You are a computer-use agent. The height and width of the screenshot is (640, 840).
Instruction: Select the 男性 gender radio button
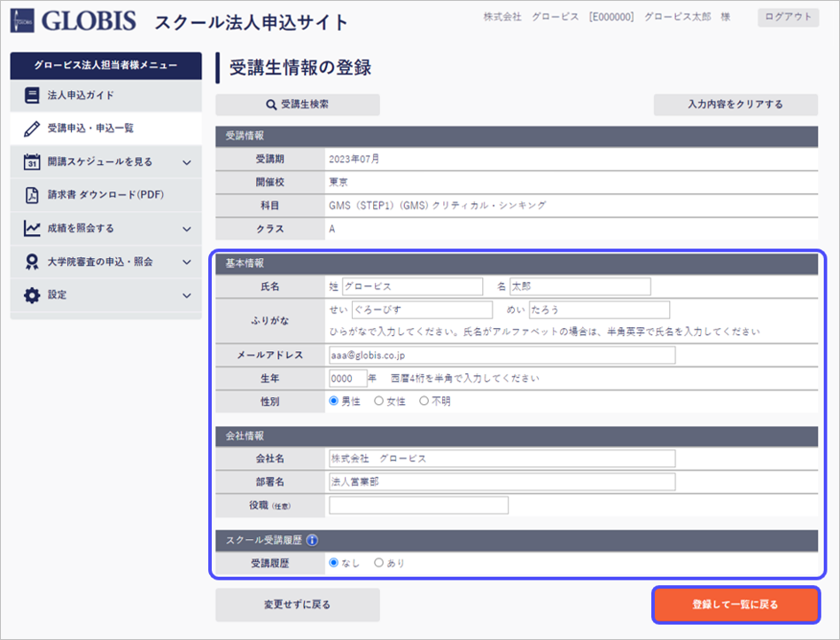334,401
